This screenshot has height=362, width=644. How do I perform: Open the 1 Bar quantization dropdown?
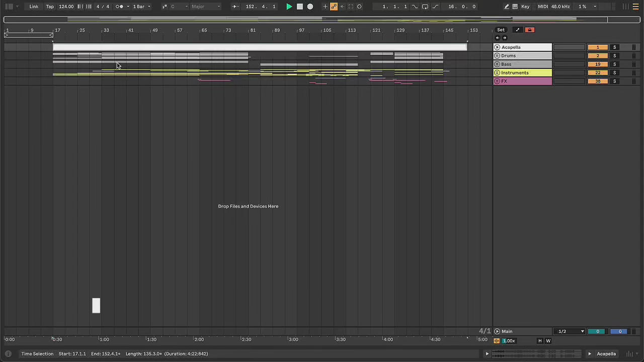[x=141, y=7]
